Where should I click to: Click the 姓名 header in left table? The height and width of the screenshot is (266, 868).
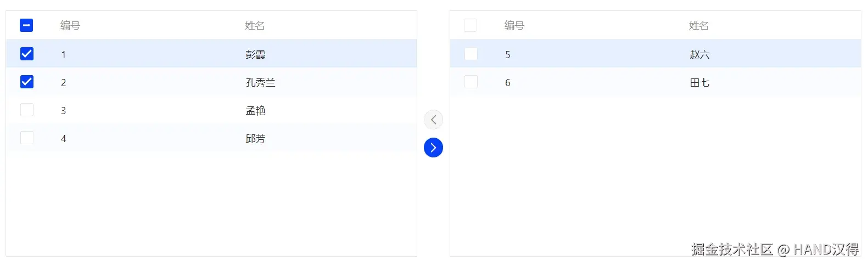(255, 26)
